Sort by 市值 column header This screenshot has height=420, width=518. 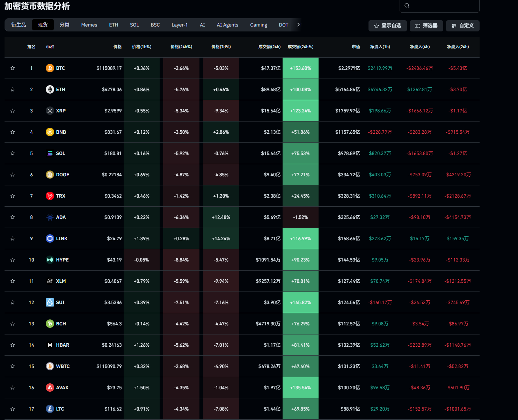[356, 47]
